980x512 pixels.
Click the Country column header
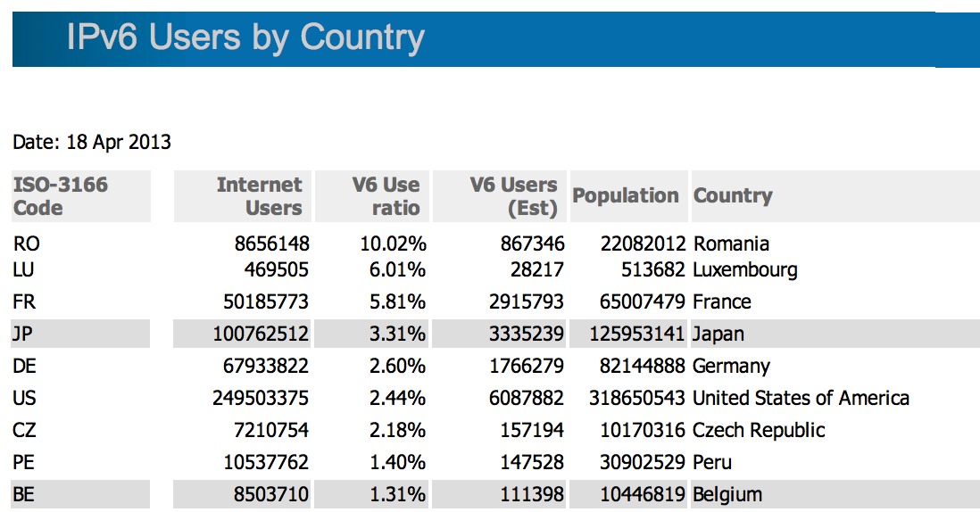(733, 195)
